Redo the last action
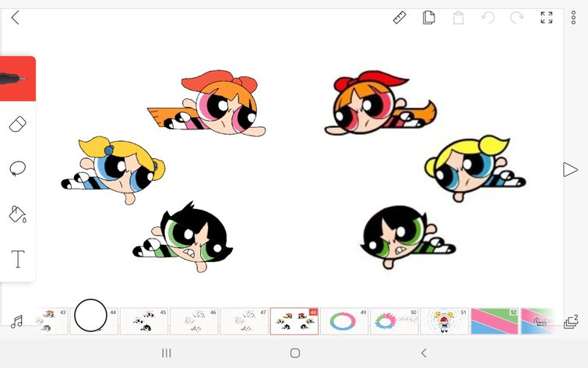Image resolution: width=588 pixels, height=368 pixels. pyautogui.click(x=517, y=18)
